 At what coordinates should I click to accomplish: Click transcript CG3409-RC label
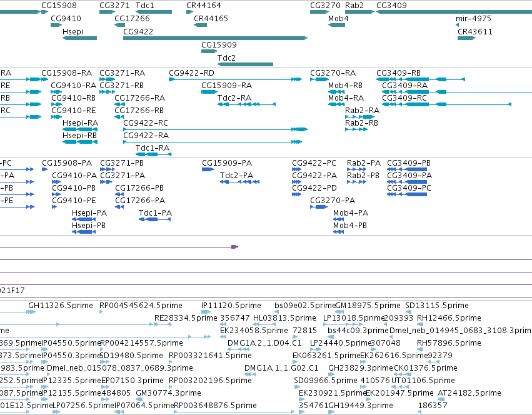404,98
